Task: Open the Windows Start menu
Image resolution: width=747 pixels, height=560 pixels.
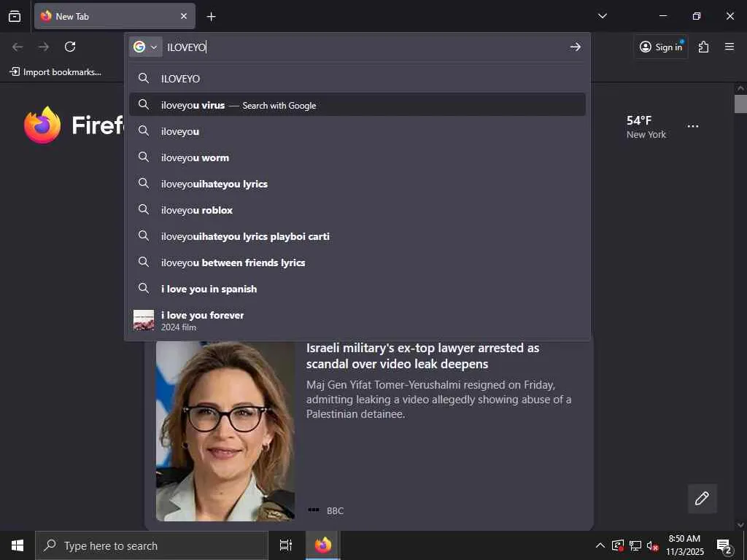Action: 18,545
